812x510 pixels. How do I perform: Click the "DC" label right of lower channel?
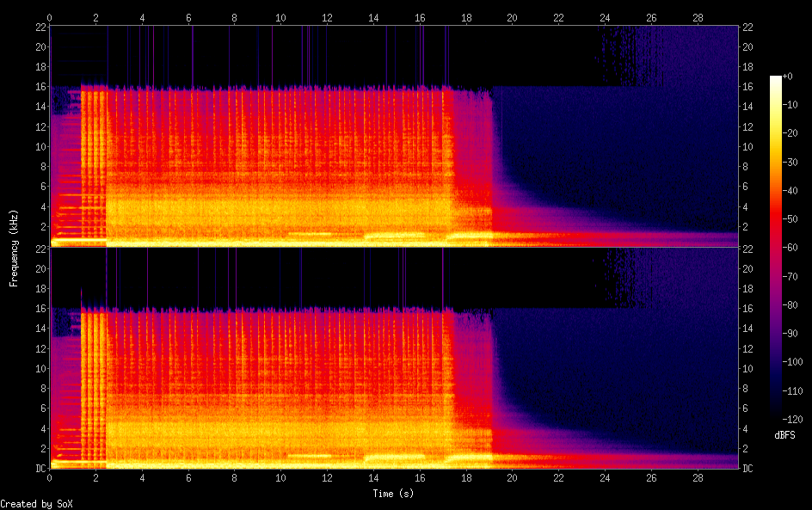pyautogui.click(x=747, y=468)
